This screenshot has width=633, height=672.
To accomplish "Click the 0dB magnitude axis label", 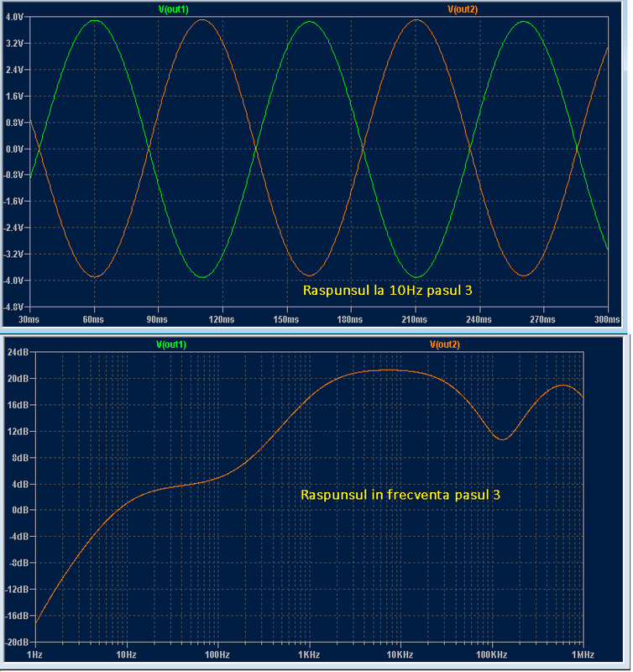I will coord(19,511).
